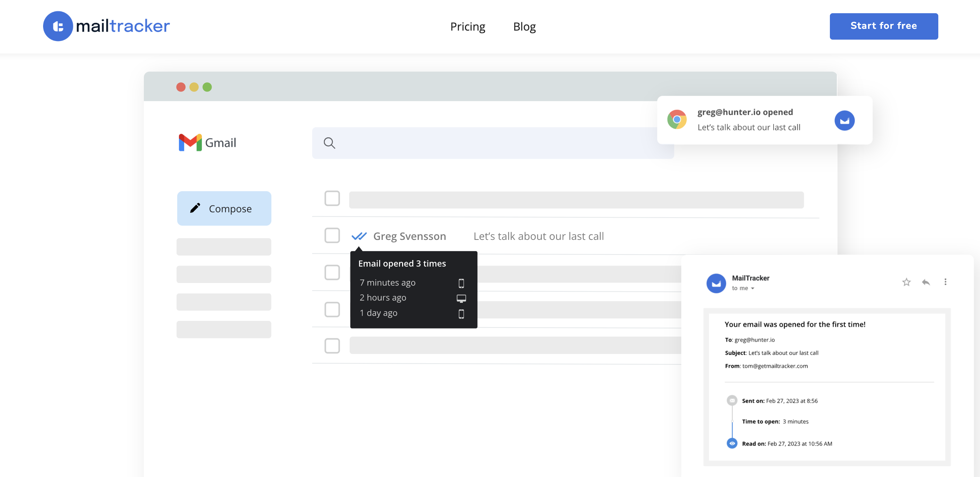Click the Read on timeline marker dot
The height and width of the screenshot is (477, 980).
[732, 443]
